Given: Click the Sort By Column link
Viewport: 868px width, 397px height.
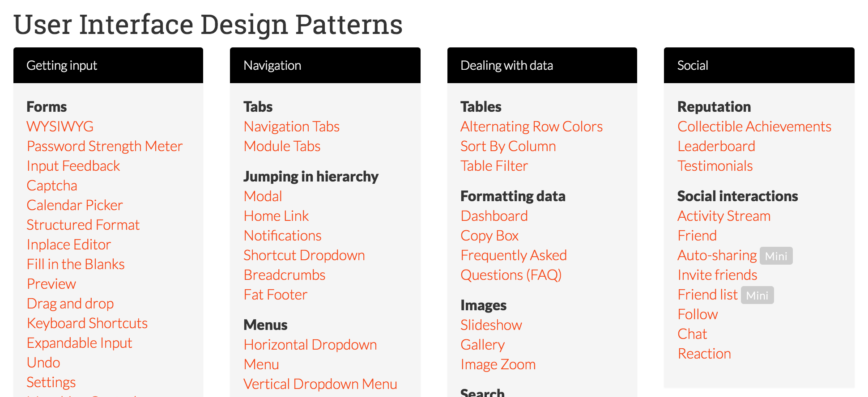Looking at the screenshot, I should click(x=508, y=146).
